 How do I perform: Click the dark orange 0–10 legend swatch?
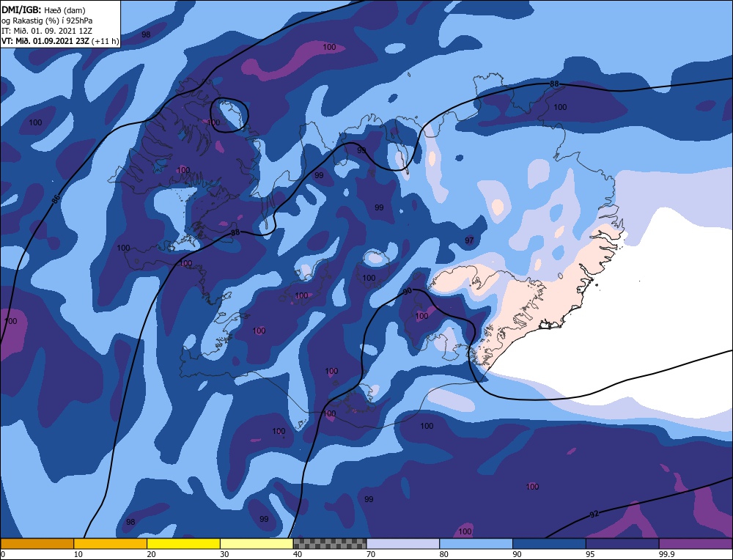coord(37,543)
